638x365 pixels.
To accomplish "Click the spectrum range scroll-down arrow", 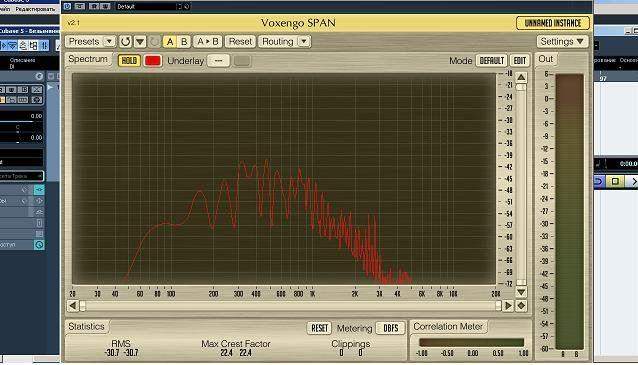I will pyautogui.click(x=521, y=292).
